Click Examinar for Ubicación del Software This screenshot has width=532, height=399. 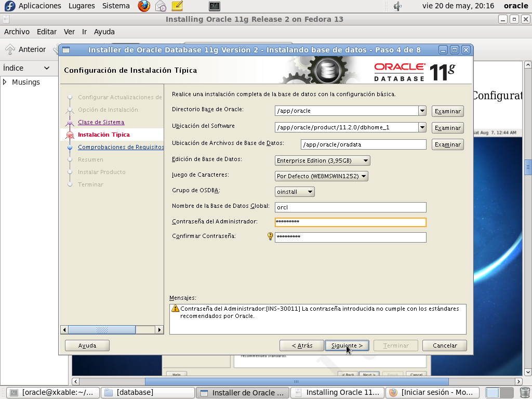447,128
